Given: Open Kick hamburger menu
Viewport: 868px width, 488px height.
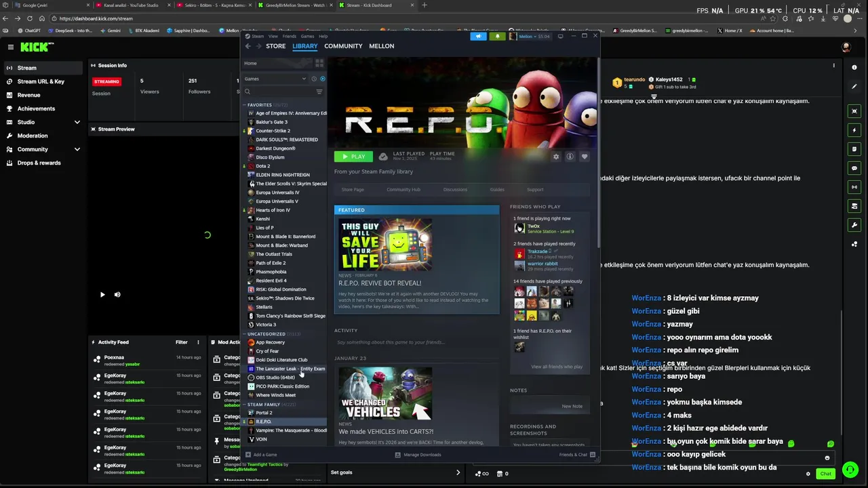Looking at the screenshot, I should 11,47.
